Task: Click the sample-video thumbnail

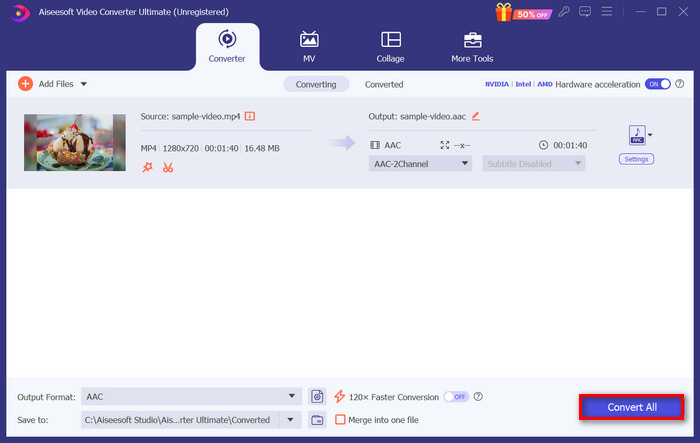Action: point(75,142)
